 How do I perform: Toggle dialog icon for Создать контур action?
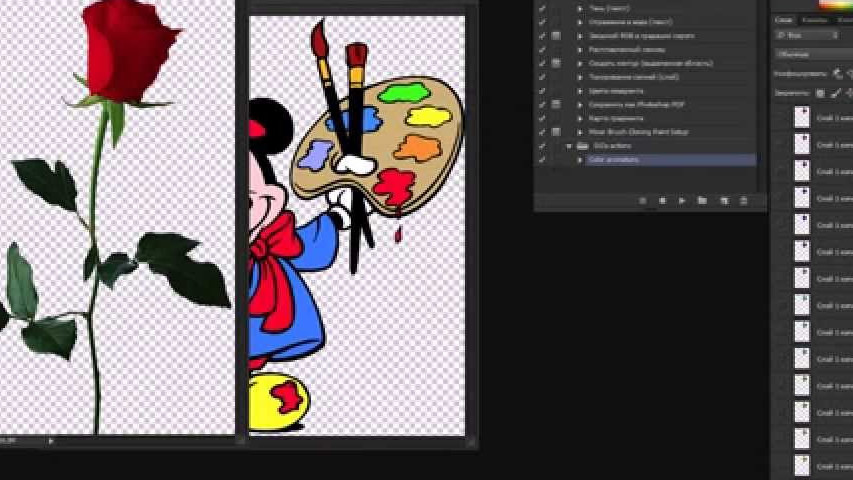coord(556,63)
